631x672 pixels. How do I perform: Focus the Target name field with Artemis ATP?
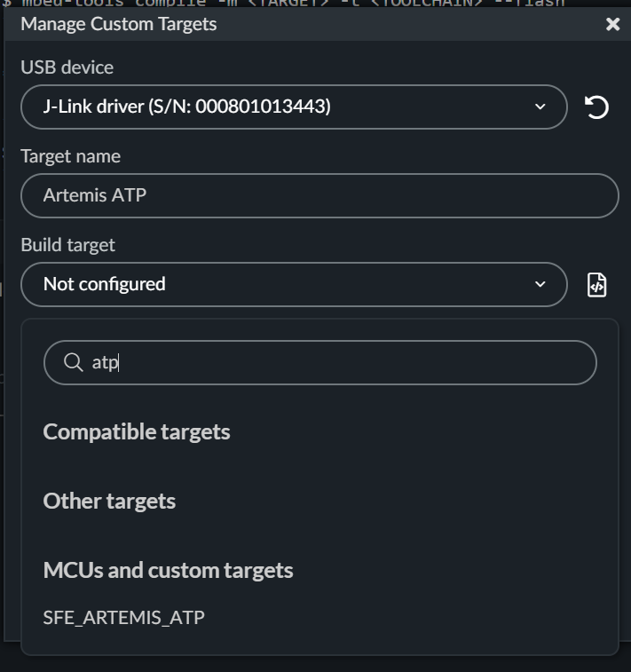click(x=319, y=195)
